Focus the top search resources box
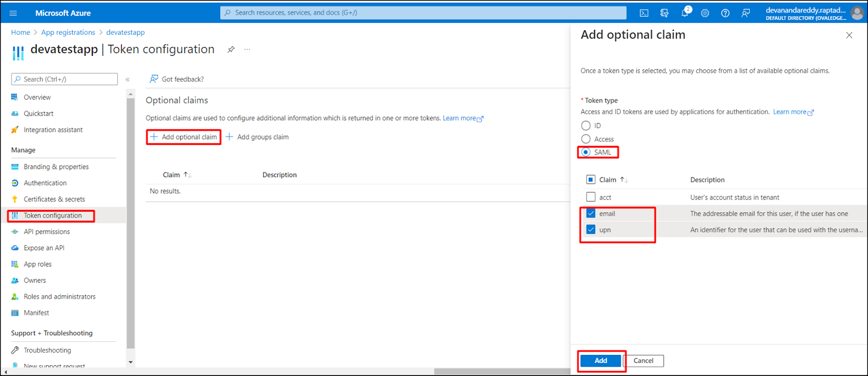The width and height of the screenshot is (868, 376). (423, 12)
